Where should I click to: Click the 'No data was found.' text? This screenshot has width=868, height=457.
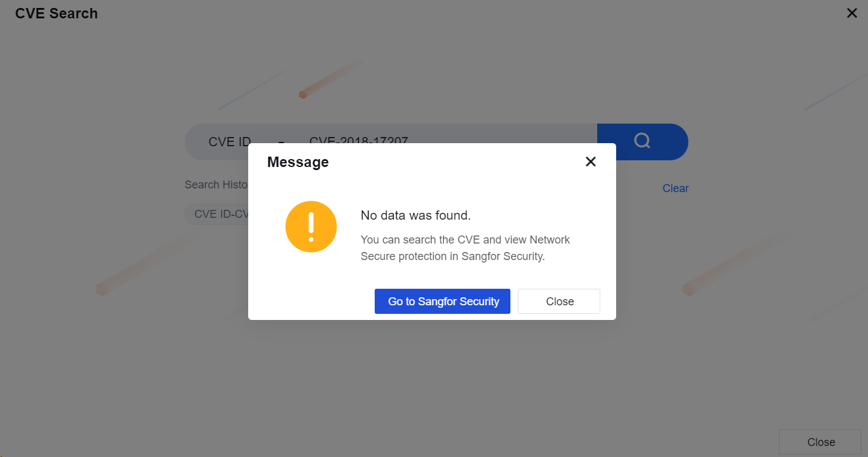[416, 215]
